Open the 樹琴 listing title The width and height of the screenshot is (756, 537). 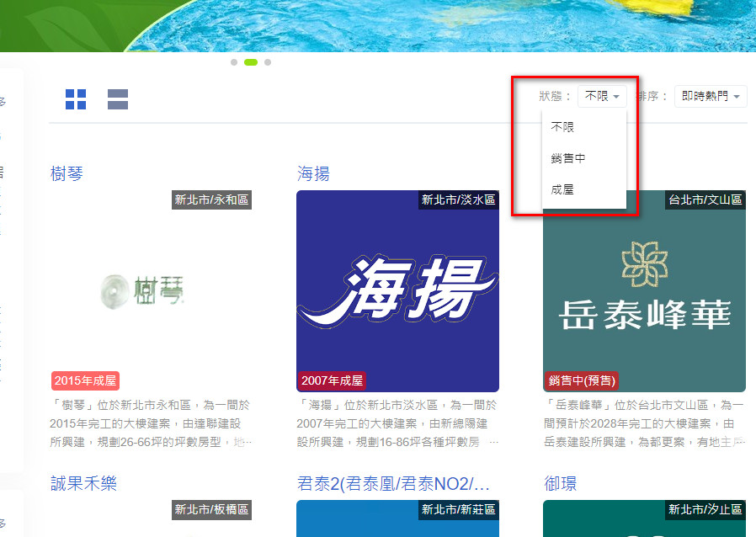pos(67,173)
